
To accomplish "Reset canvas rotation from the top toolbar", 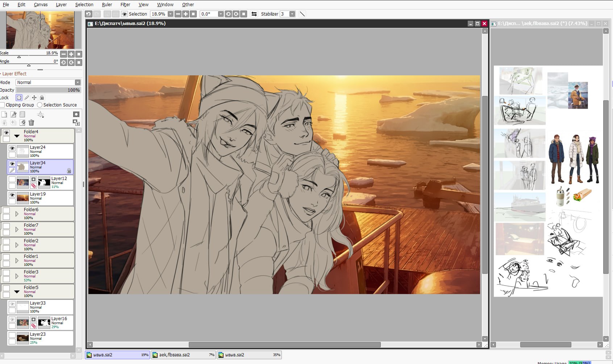I will pos(244,14).
